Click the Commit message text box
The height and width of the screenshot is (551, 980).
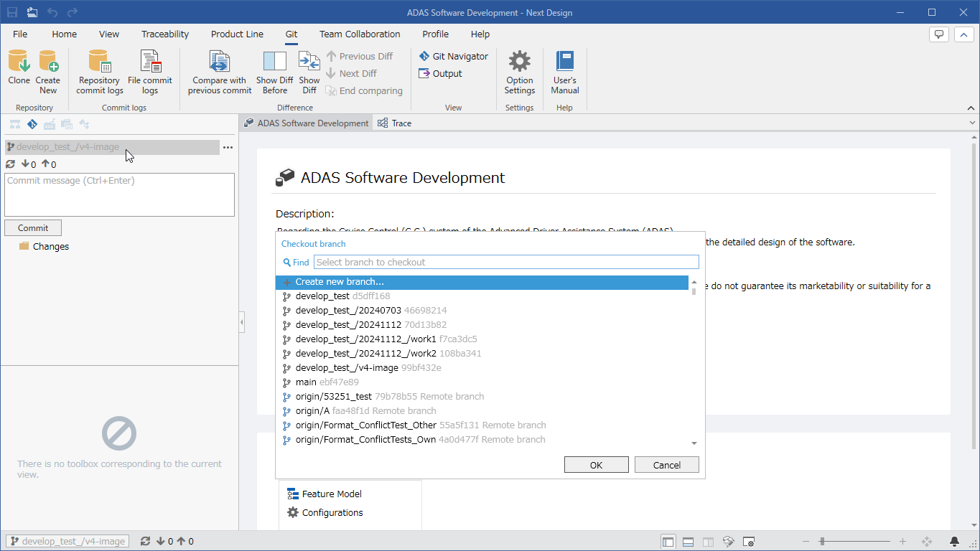119,194
